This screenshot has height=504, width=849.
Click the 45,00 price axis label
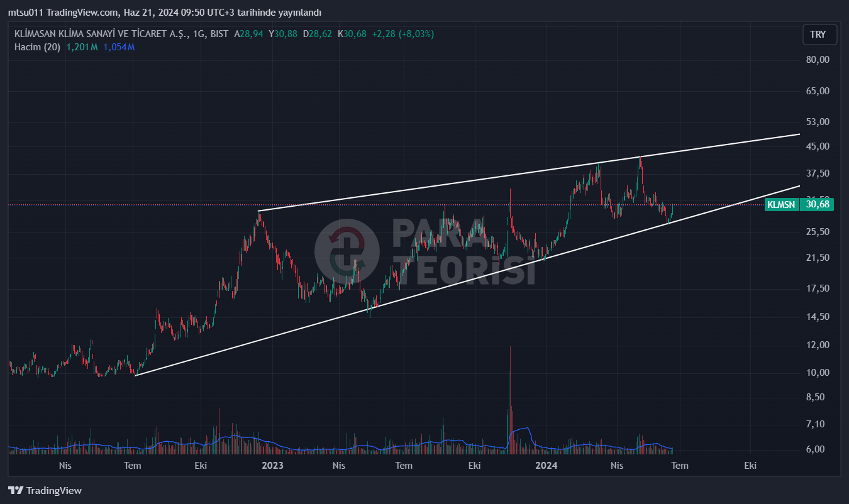coord(818,146)
